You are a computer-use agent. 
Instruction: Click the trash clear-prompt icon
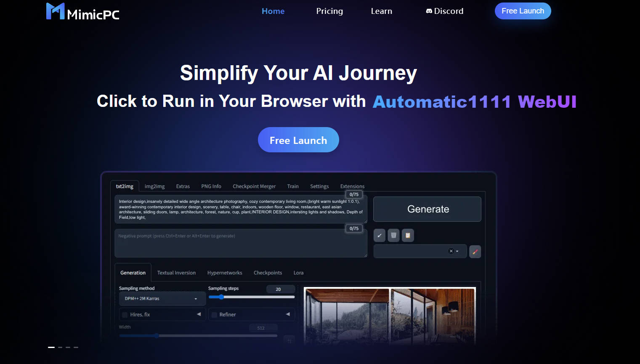393,235
